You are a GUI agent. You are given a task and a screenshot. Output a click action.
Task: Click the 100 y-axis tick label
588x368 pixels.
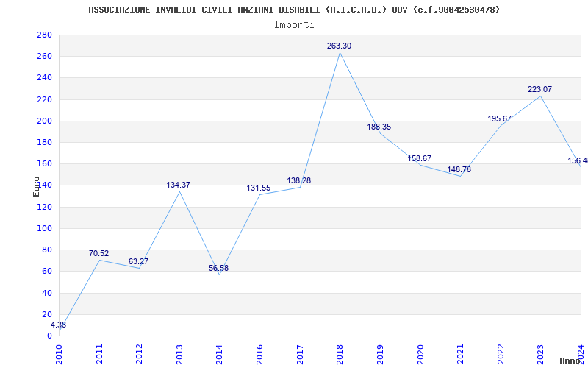[44, 229]
